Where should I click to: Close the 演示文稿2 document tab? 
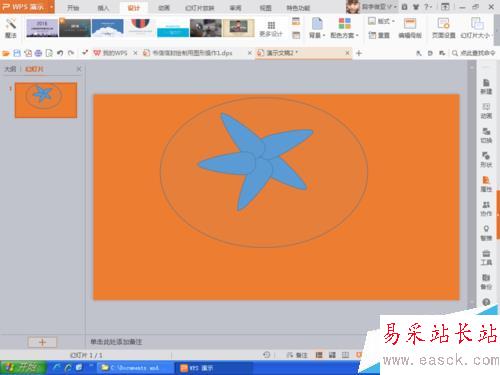[x=347, y=53]
